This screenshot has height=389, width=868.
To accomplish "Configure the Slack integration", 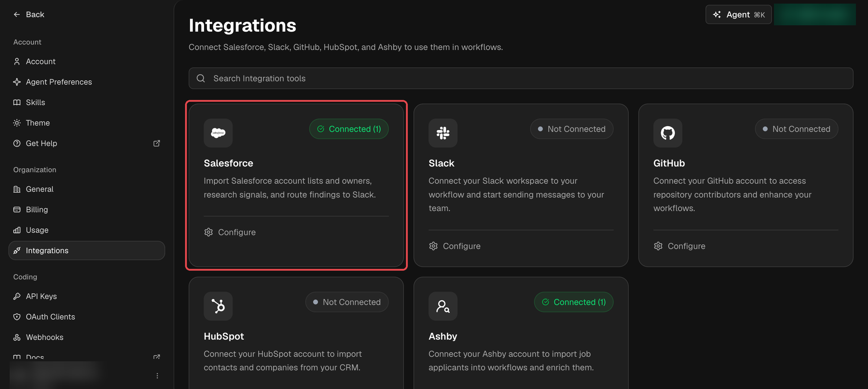I will 455,246.
